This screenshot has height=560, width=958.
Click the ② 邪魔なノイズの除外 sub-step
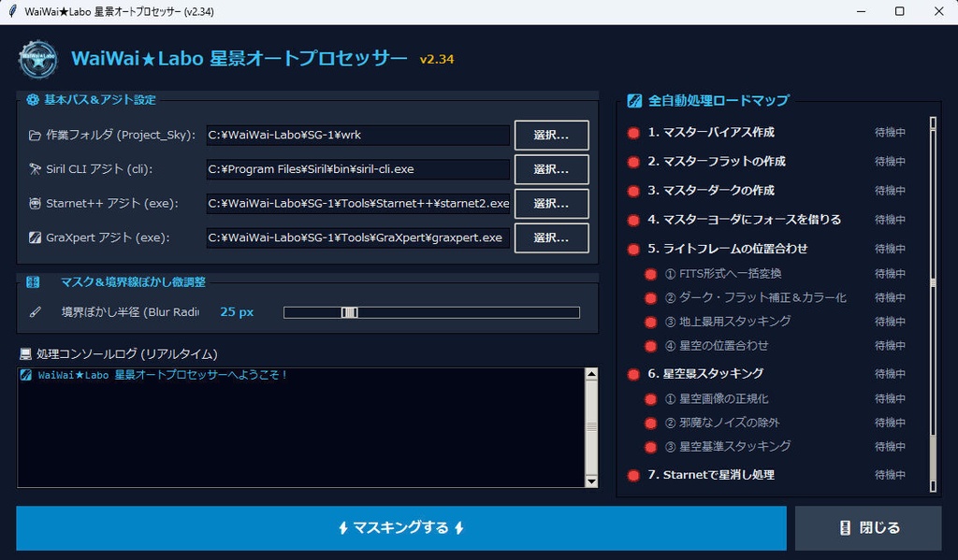722,423
